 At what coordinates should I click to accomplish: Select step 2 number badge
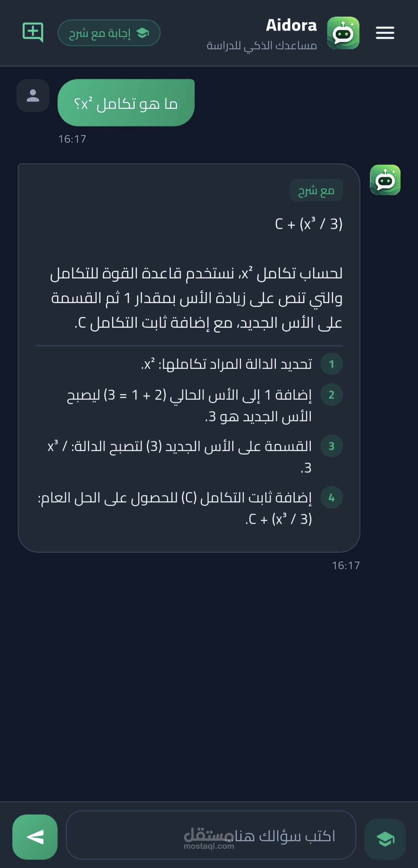331,395
